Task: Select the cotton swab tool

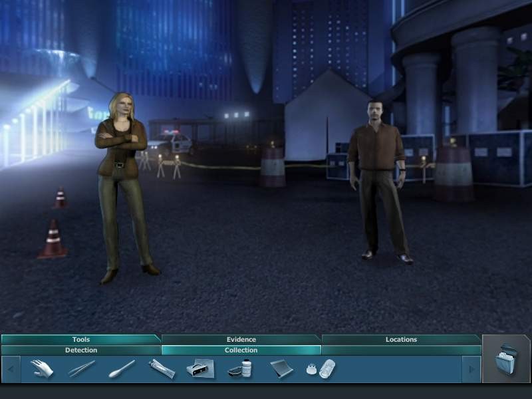Action: 122,368
